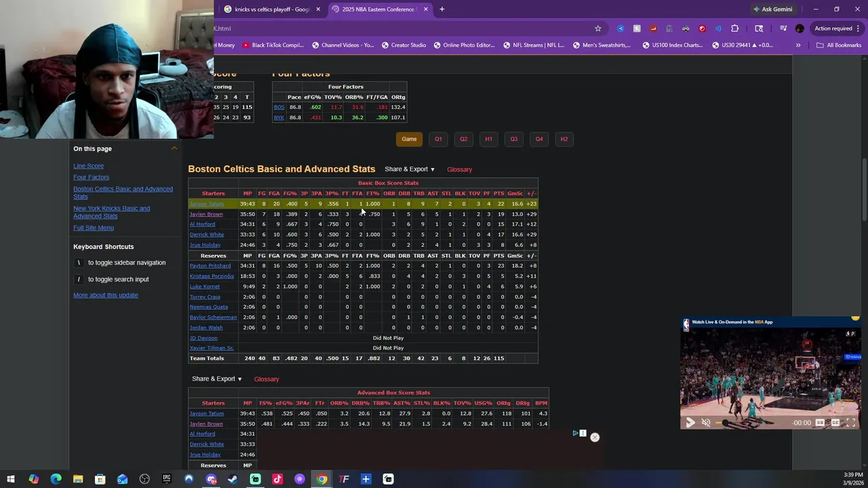This screenshot has height=488, width=868.
Task: Open the Online Photo Editor bookmark
Action: coord(464,45)
